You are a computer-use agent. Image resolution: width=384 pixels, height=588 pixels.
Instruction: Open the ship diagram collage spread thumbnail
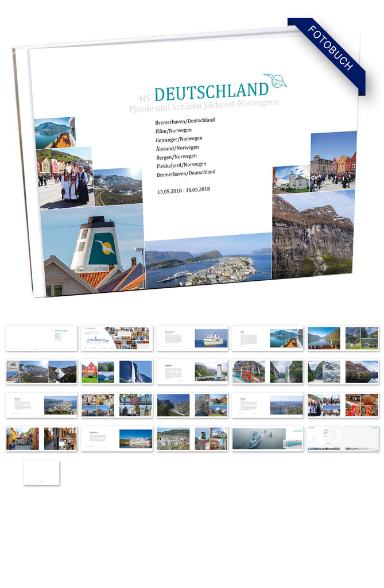(x=117, y=338)
